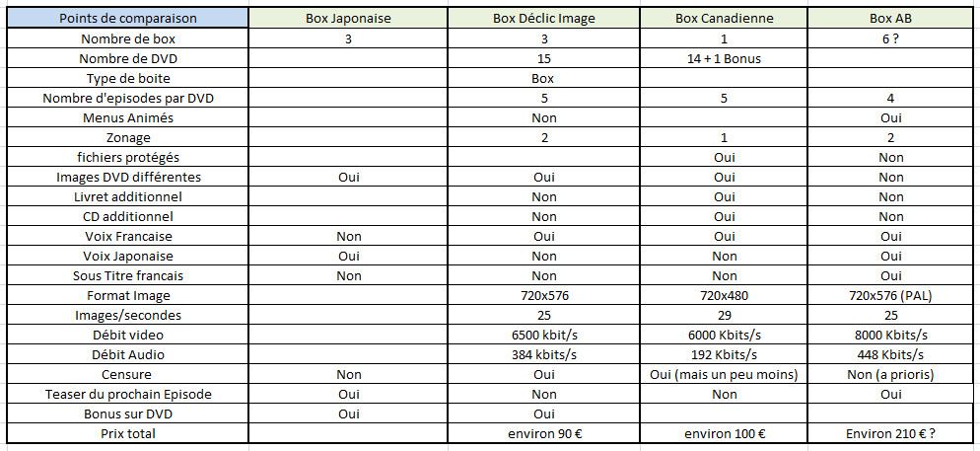Click the 'Nombre de DVD' row label
This screenshot has width=980, height=451.
click(x=128, y=59)
